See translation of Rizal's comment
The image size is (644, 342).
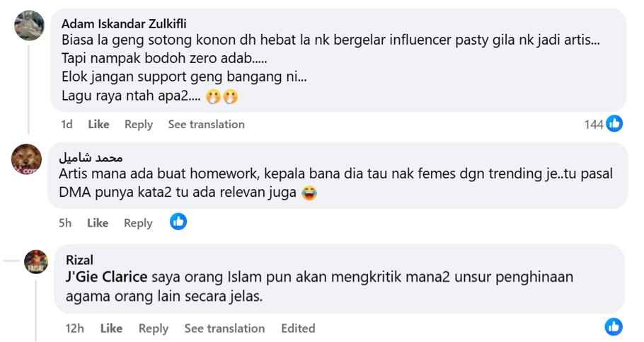click(224, 328)
